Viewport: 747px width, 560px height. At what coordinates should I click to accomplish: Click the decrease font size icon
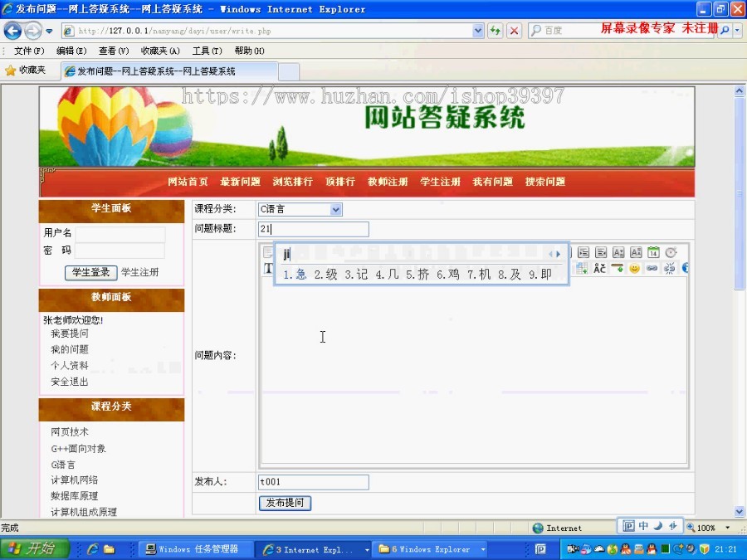(636, 252)
